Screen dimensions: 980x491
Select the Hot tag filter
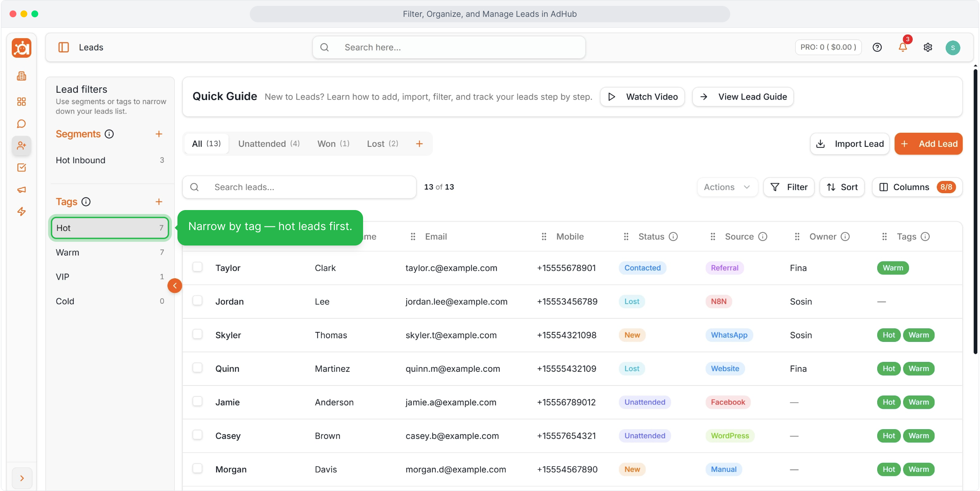110,228
